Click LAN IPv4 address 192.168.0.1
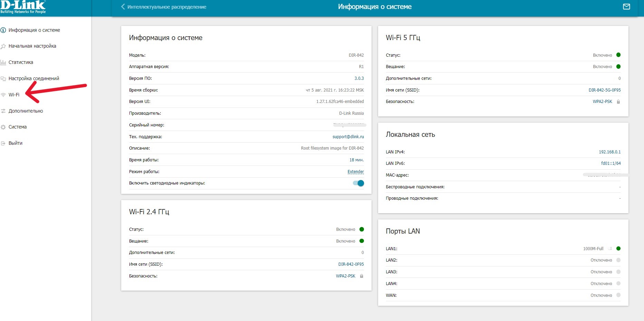Viewport: 644px width, 321px height. pos(610,152)
